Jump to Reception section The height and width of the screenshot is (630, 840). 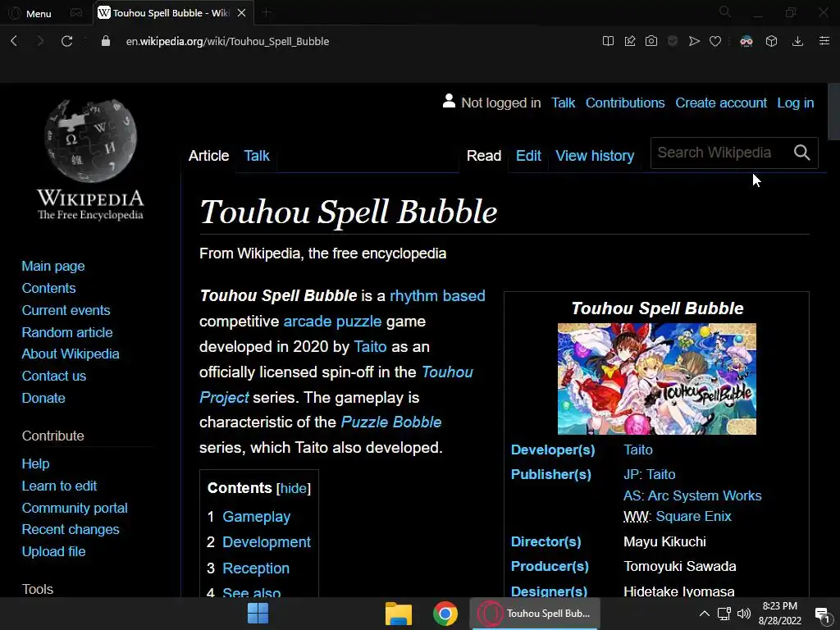point(256,568)
